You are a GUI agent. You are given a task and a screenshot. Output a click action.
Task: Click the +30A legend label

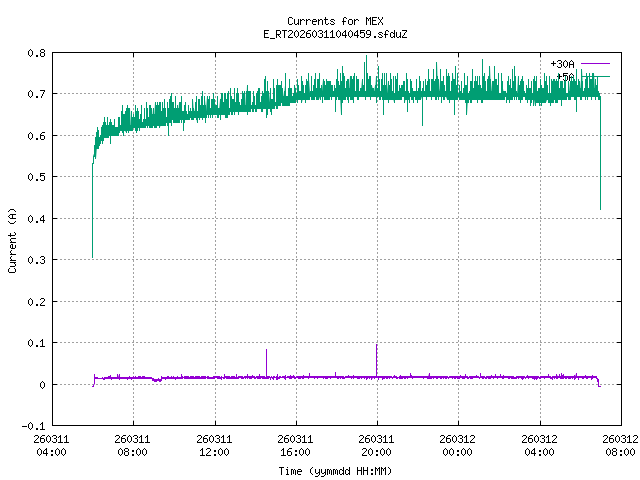562,63
